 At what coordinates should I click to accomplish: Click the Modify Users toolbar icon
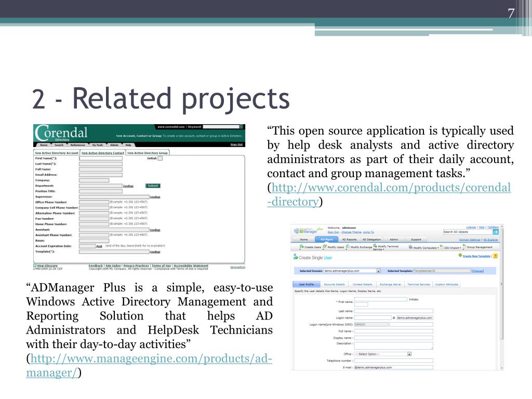click(x=325, y=247)
